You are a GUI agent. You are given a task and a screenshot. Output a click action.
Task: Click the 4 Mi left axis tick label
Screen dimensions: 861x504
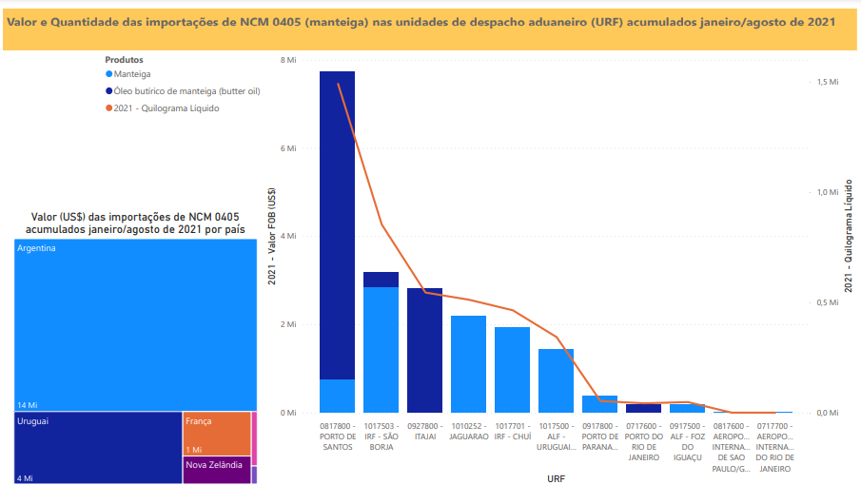[x=288, y=236]
